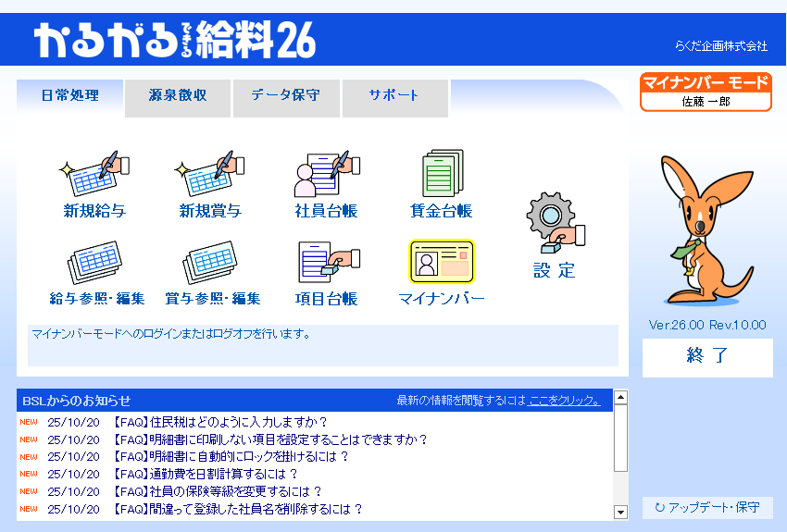Open FAQ about 住民税 input
This screenshot has width=787, height=532.
220,423
